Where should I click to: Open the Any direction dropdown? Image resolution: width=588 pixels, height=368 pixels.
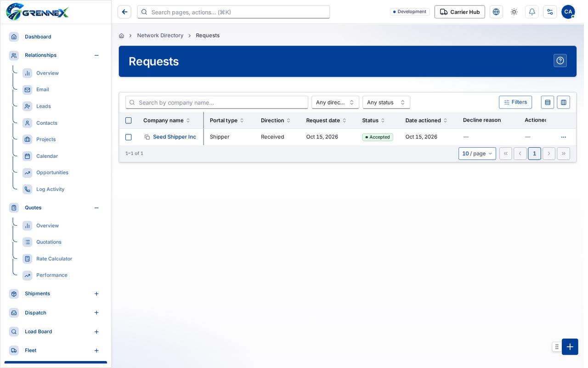[x=335, y=102]
